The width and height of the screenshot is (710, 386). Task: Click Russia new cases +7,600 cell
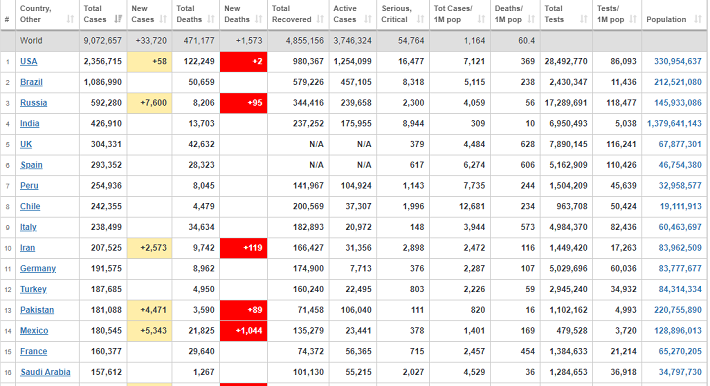(x=149, y=103)
